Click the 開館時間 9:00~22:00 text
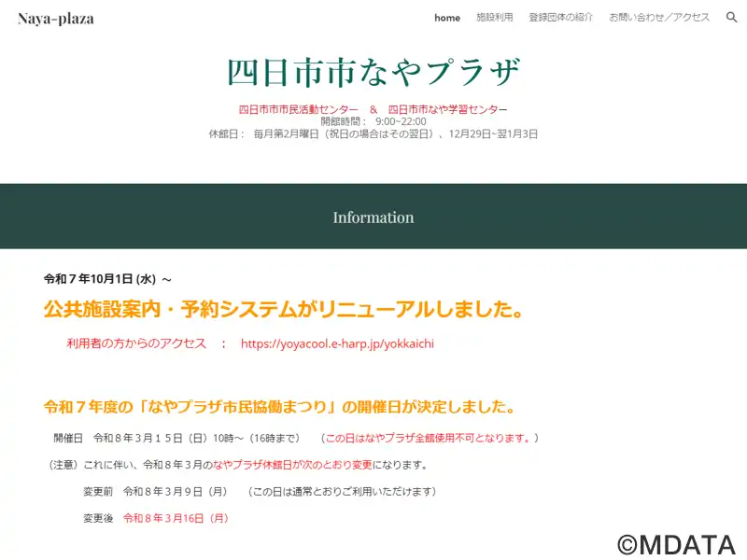This screenshot has width=747, height=560. pos(373,121)
